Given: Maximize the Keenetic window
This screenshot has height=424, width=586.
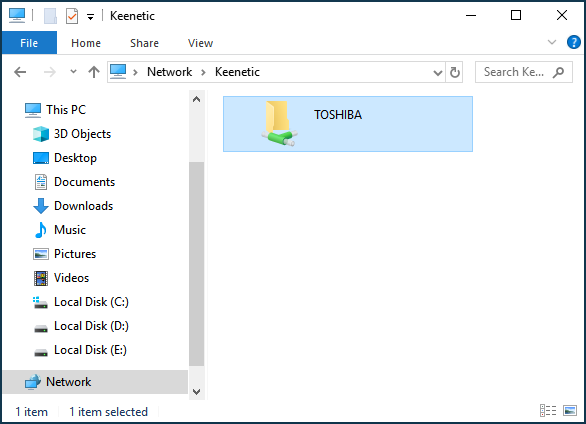Looking at the screenshot, I should [516, 16].
